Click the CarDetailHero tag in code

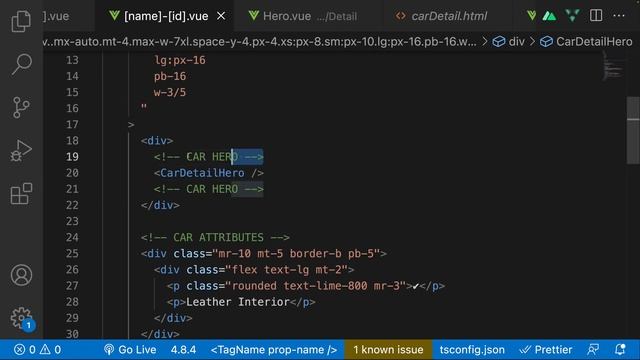coord(209,173)
